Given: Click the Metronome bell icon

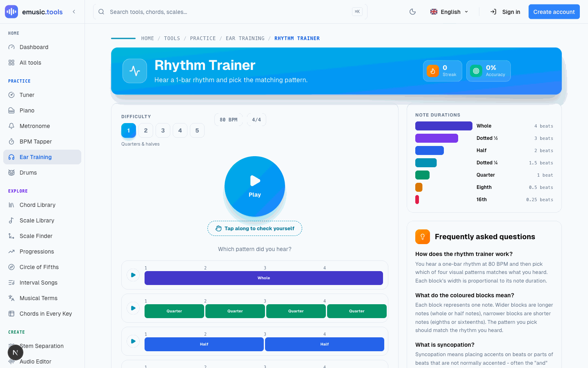Looking at the screenshot, I should pos(11,126).
